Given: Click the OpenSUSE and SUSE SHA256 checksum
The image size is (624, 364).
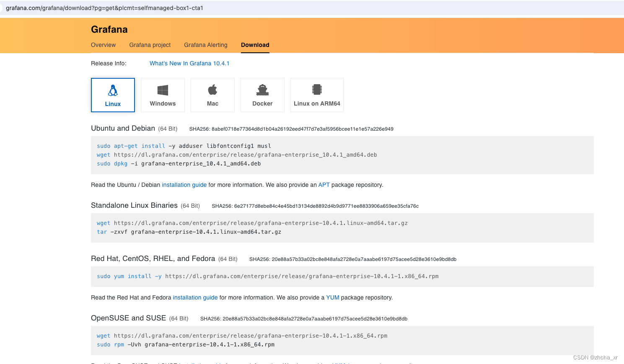Looking at the screenshot, I should [x=304, y=319].
